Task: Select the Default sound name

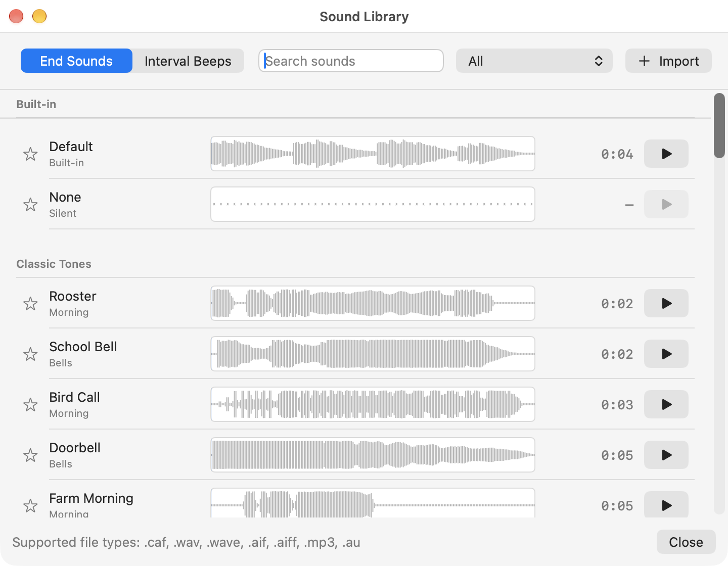Action: (71, 147)
